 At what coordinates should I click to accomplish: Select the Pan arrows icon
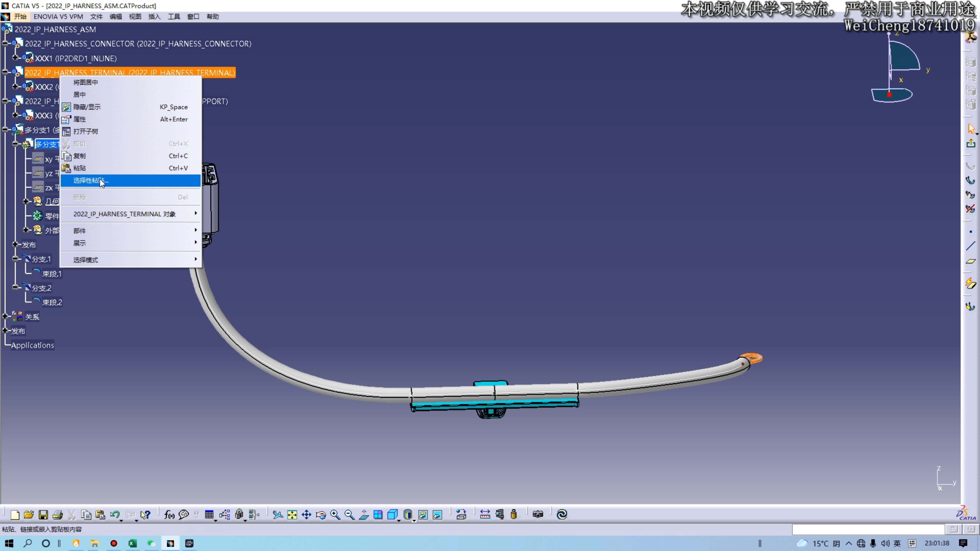(307, 515)
